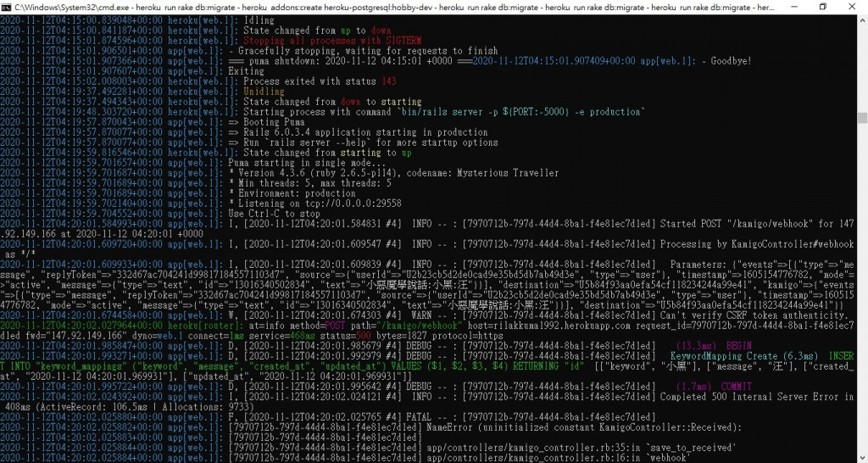Click the orange 'Unidling' log text
This screenshot has width=868, height=463.
pyautogui.click(x=264, y=92)
